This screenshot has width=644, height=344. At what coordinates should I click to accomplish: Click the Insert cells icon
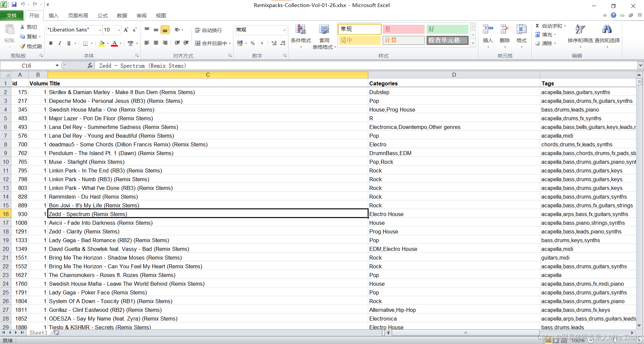coord(488,29)
